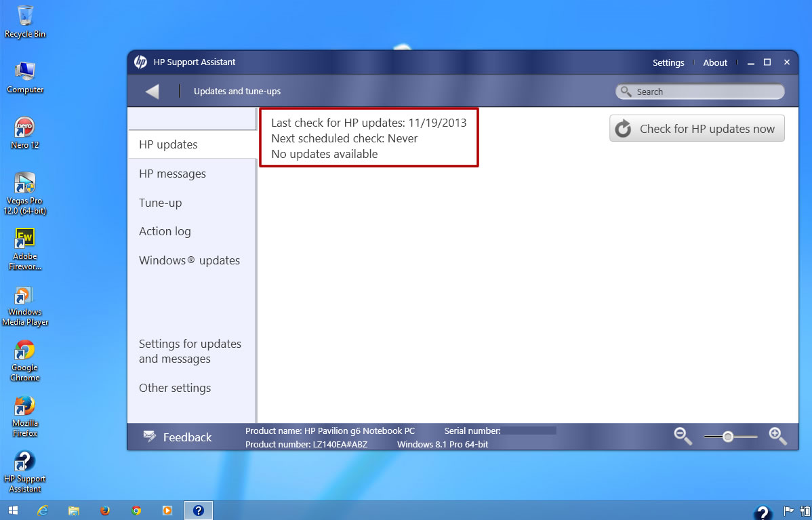
Task: Click the zoom in magnifier icon
Action: (778, 436)
